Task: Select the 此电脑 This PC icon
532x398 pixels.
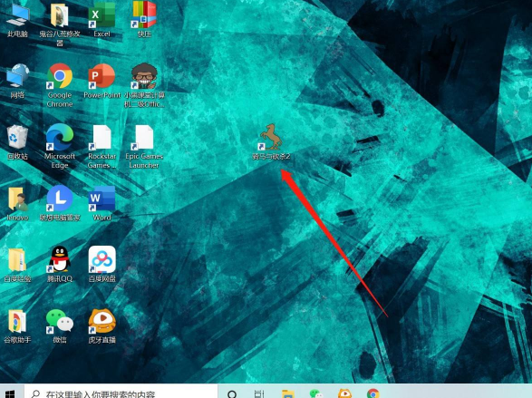Action: click(x=17, y=15)
